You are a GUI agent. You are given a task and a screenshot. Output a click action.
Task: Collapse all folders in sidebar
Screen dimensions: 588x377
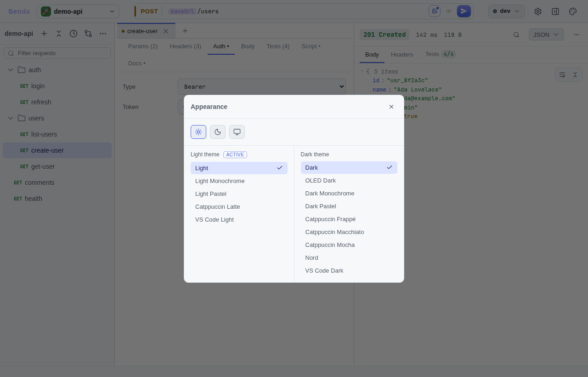tap(59, 34)
